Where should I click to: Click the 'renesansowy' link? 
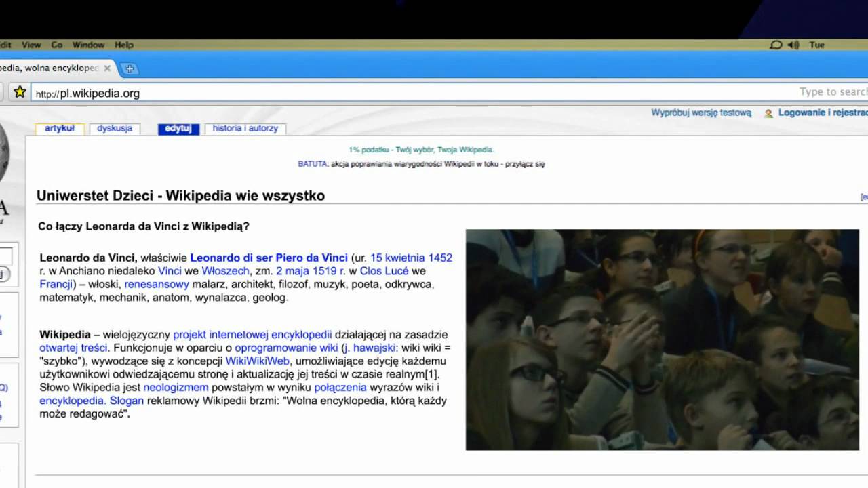157,284
